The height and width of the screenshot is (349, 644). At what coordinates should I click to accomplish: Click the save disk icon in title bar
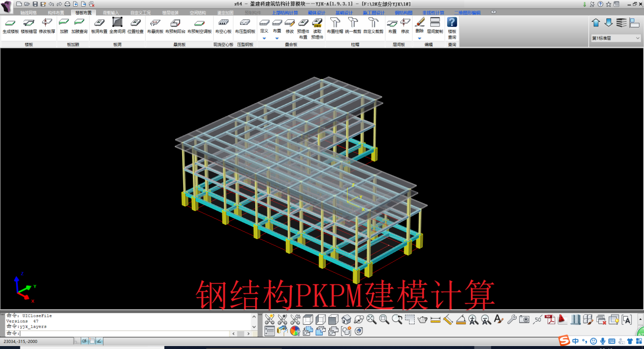click(36, 4)
